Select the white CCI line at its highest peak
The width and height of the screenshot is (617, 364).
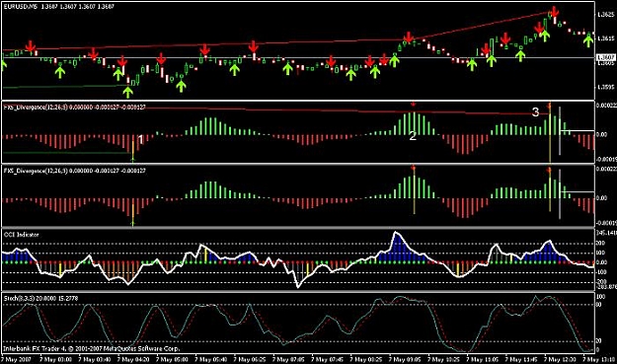click(x=396, y=233)
